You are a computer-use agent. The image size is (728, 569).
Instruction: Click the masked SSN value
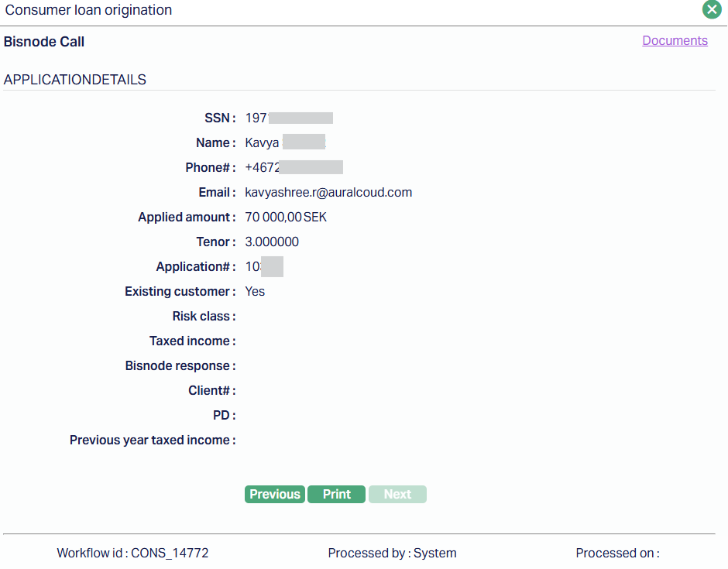pyautogui.click(x=289, y=118)
